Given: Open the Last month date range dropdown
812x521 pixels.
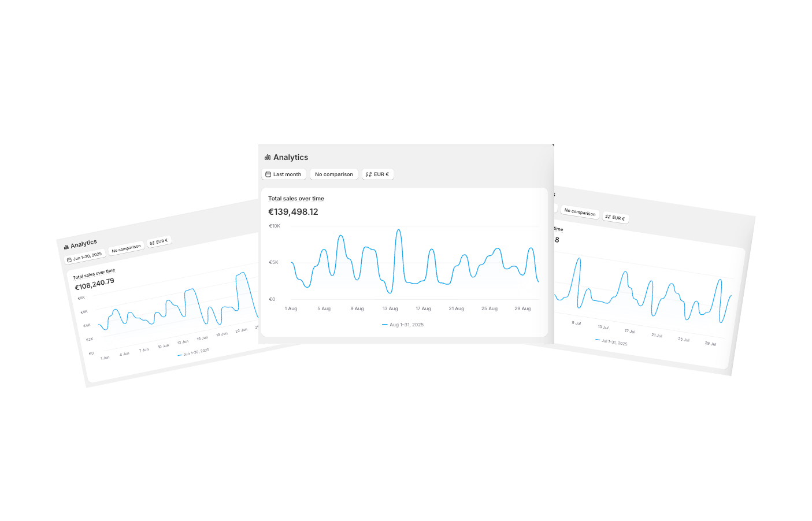Looking at the screenshot, I should pyautogui.click(x=284, y=174).
